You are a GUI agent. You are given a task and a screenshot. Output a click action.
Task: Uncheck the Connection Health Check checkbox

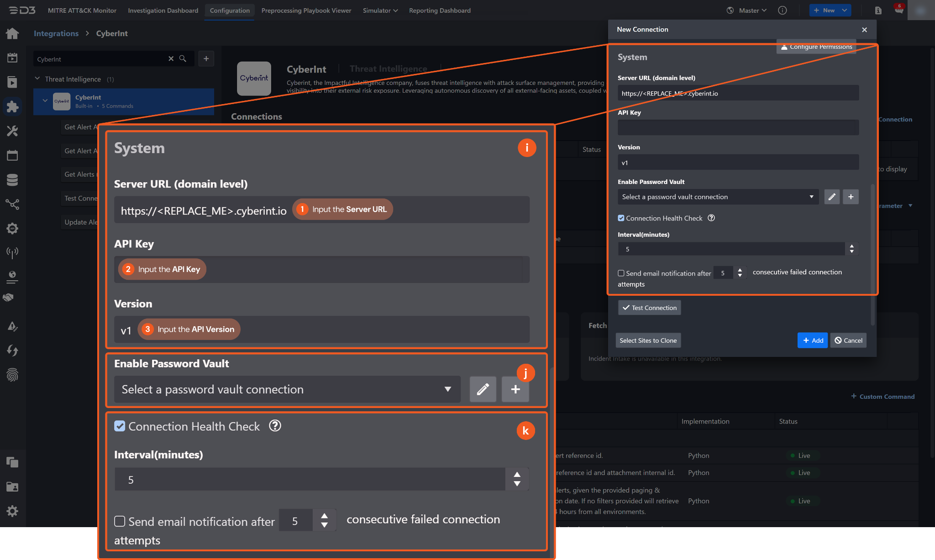[621, 218]
